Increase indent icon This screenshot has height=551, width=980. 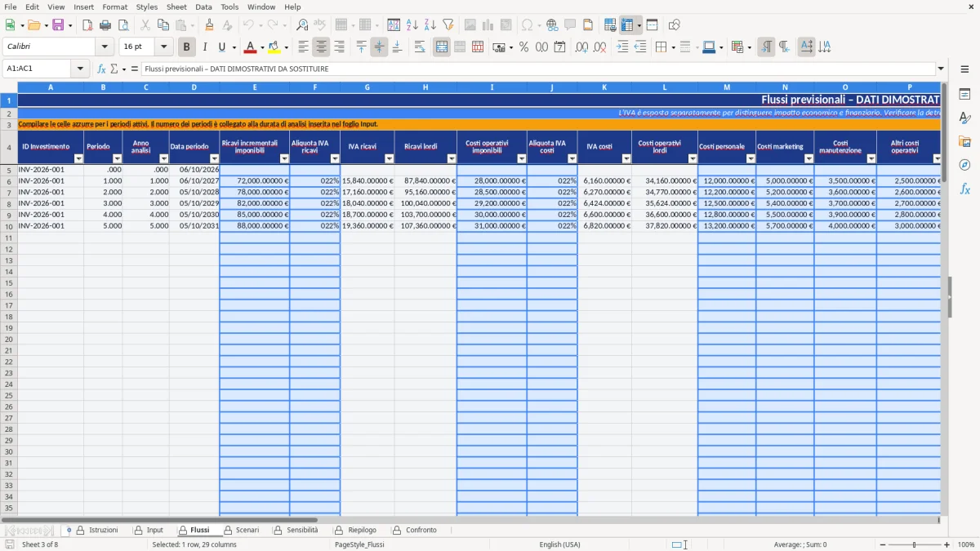tap(622, 47)
